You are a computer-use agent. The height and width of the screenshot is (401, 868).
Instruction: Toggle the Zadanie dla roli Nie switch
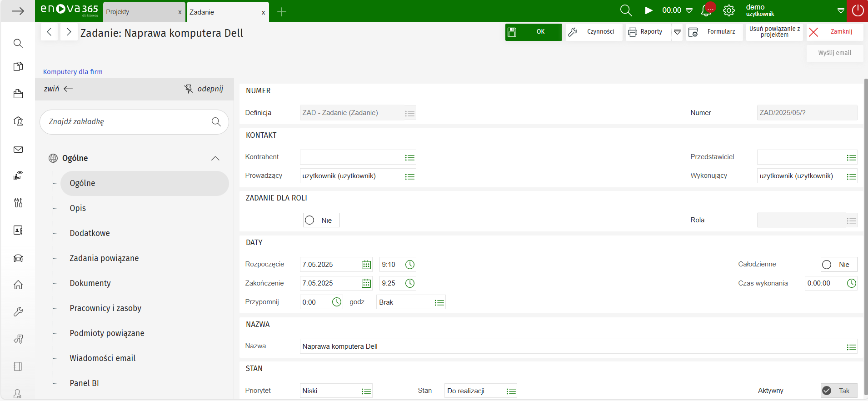click(x=310, y=220)
